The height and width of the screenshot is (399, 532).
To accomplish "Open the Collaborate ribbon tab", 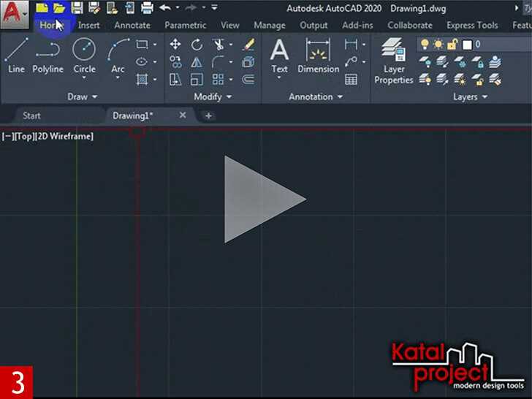I will [x=410, y=26].
